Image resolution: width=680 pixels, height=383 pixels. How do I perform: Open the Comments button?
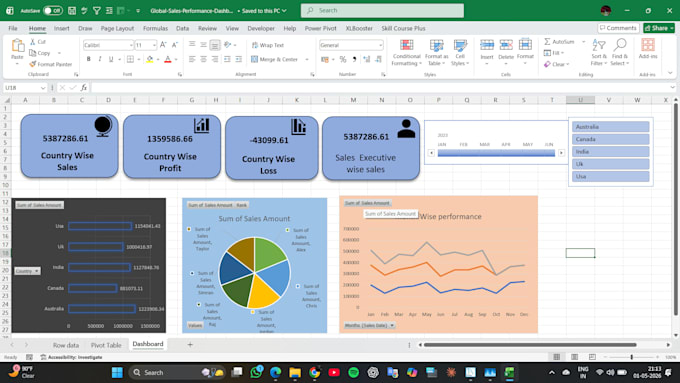click(x=618, y=28)
